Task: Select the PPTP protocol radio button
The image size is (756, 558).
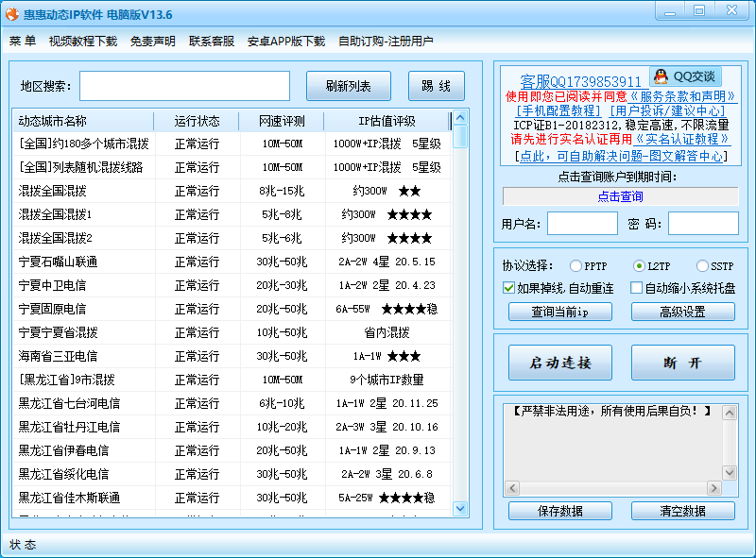Action: 576,266
